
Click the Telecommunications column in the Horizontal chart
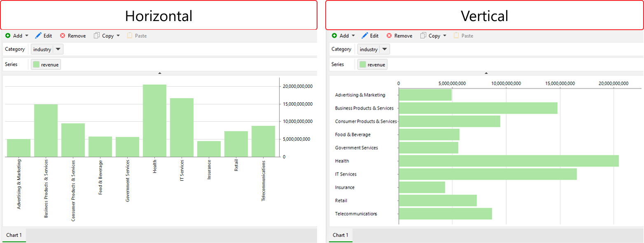click(264, 141)
